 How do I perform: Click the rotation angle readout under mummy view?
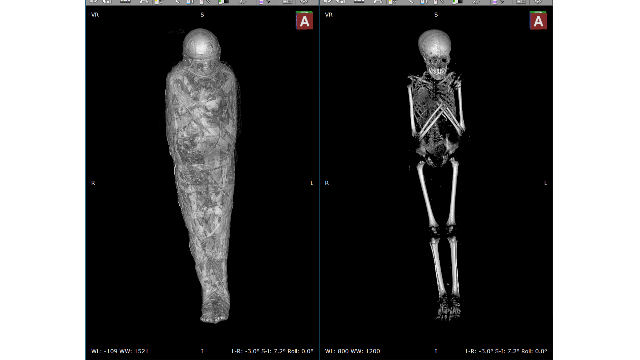click(x=272, y=351)
